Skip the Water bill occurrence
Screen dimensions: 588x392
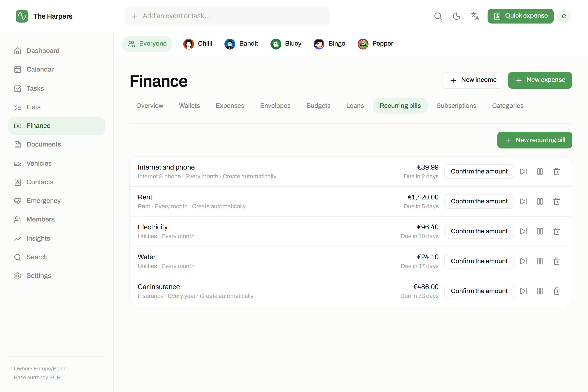(x=523, y=261)
